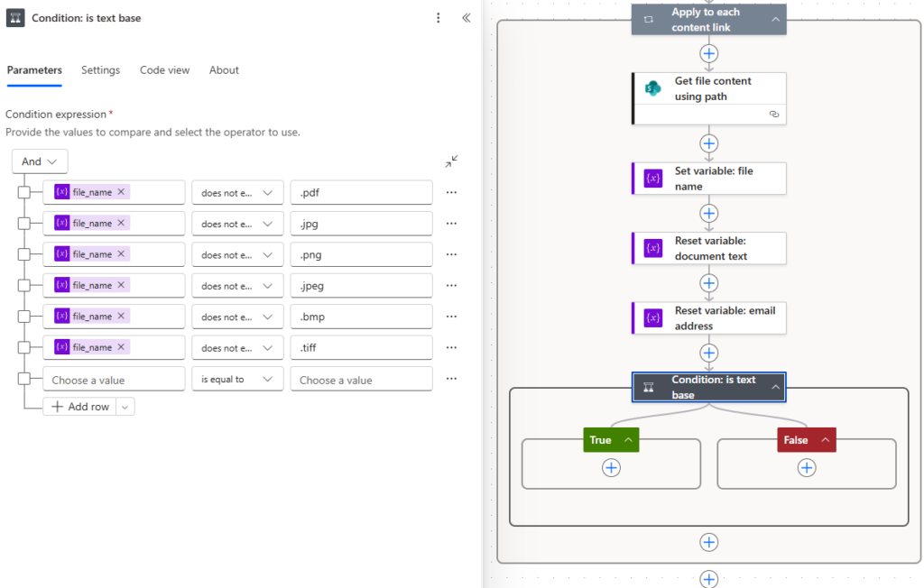Click the SharePoint icon on Get file content

pyautogui.click(x=653, y=88)
